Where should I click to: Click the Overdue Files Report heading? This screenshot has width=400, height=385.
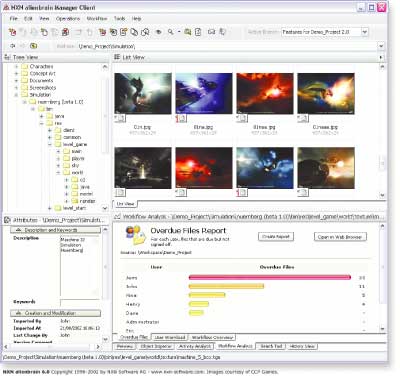click(x=188, y=231)
